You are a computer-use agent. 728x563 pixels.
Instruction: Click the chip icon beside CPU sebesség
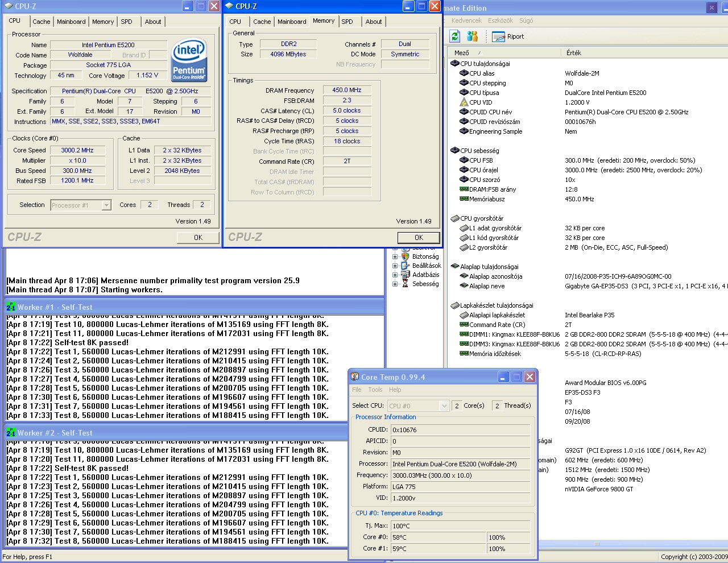pos(455,151)
